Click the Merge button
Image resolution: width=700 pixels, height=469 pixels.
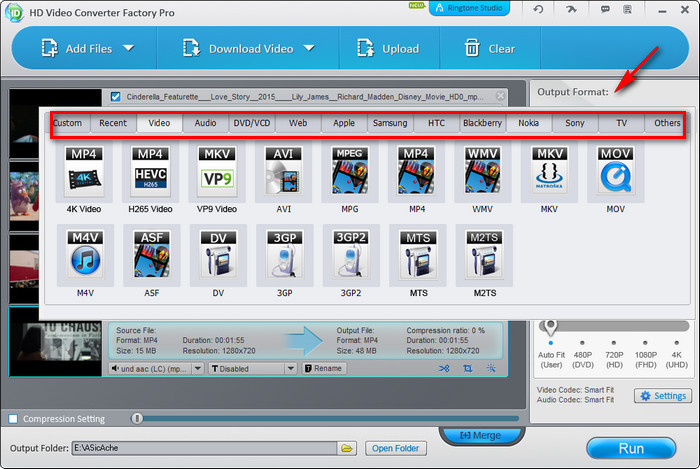pyautogui.click(x=481, y=435)
